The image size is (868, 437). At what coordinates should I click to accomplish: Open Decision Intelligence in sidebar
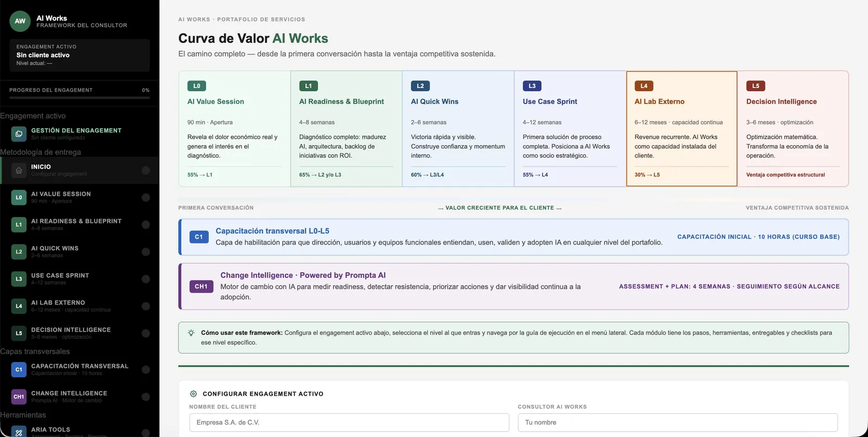tap(80, 333)
